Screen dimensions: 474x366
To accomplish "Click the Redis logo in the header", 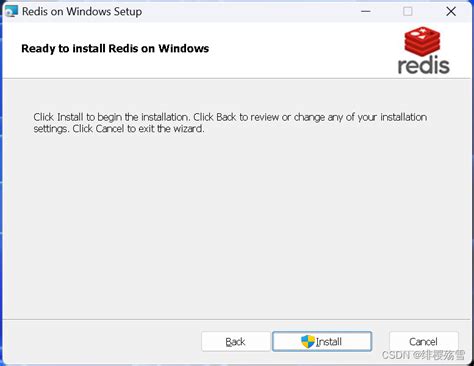I will coord(423,50).
